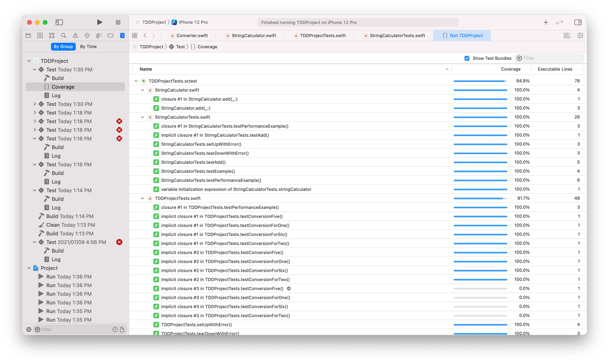This screenshot has height=364, width=609.
Task: Open the Issue navigator warning icon
Action: pyautogui.click(x=75, y=36)
